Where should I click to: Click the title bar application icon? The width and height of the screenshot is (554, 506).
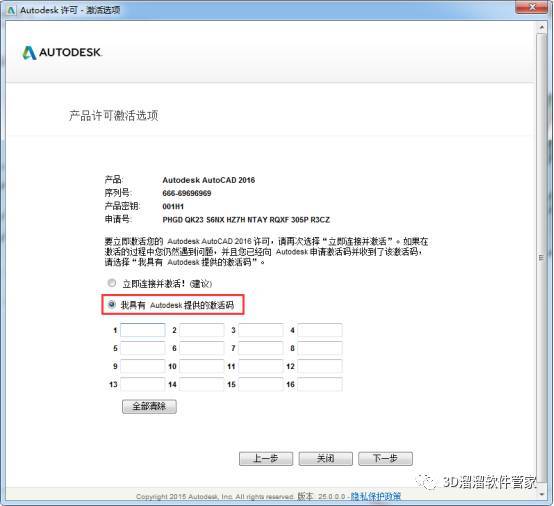(x=11, y=10)
